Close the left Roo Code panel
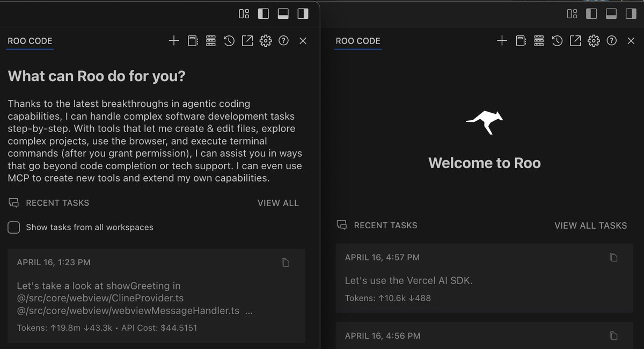644x349 pixels. click(x=303, y=41)
